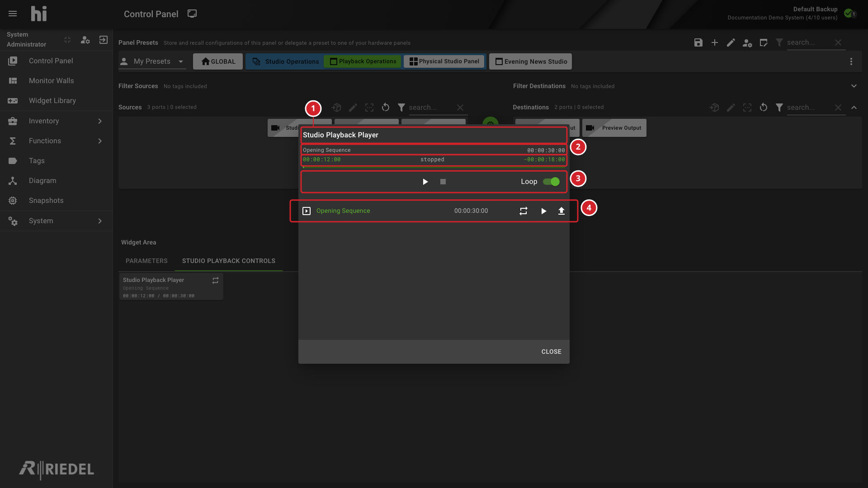Open Monitor Walls in the sidebar
The width and height of the screenshot is (868, 488).
pos(57,81)
